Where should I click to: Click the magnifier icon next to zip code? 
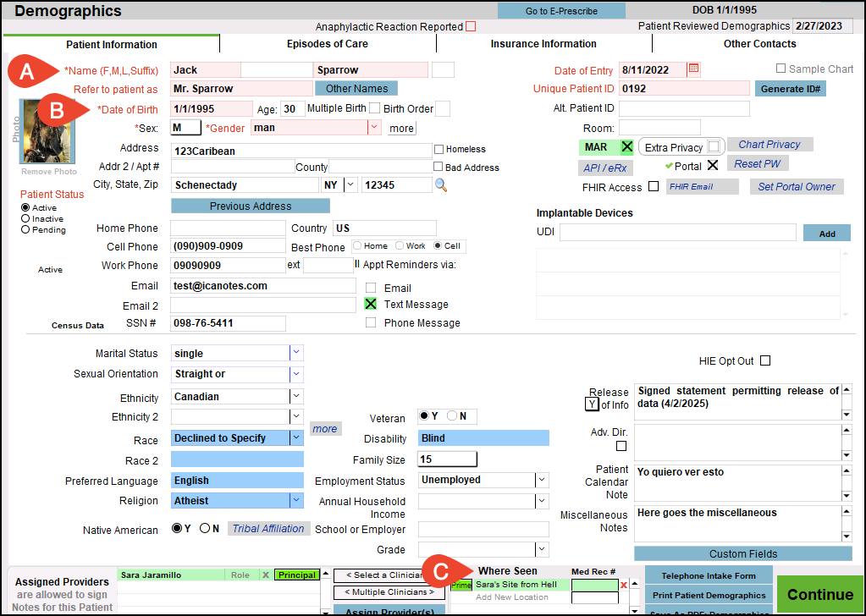(x=441, y=184)
